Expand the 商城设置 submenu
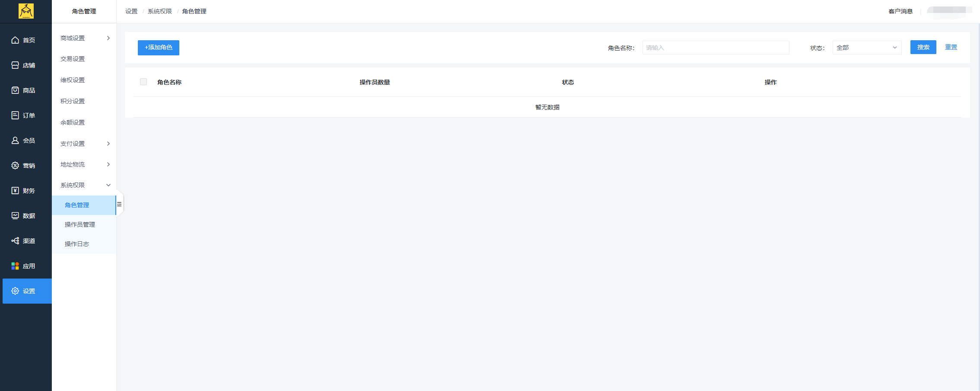This screenshot has width=980, height=391. [x=84, y=38]
